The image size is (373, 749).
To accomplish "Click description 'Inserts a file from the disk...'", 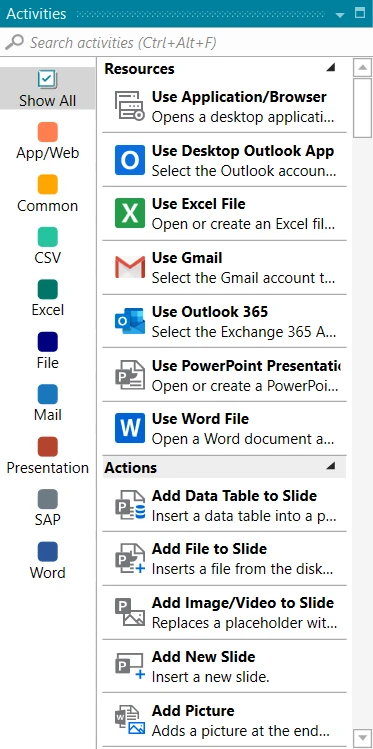I will click(243, 569).
